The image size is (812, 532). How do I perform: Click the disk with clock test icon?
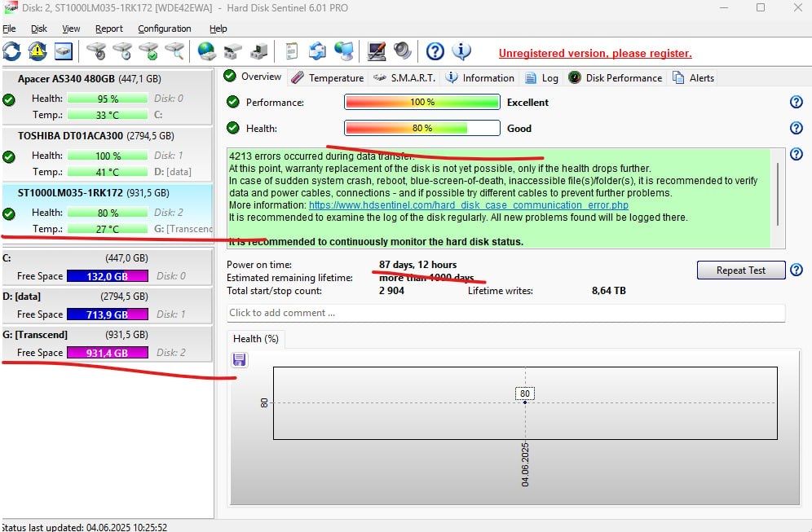click(122, 51)
